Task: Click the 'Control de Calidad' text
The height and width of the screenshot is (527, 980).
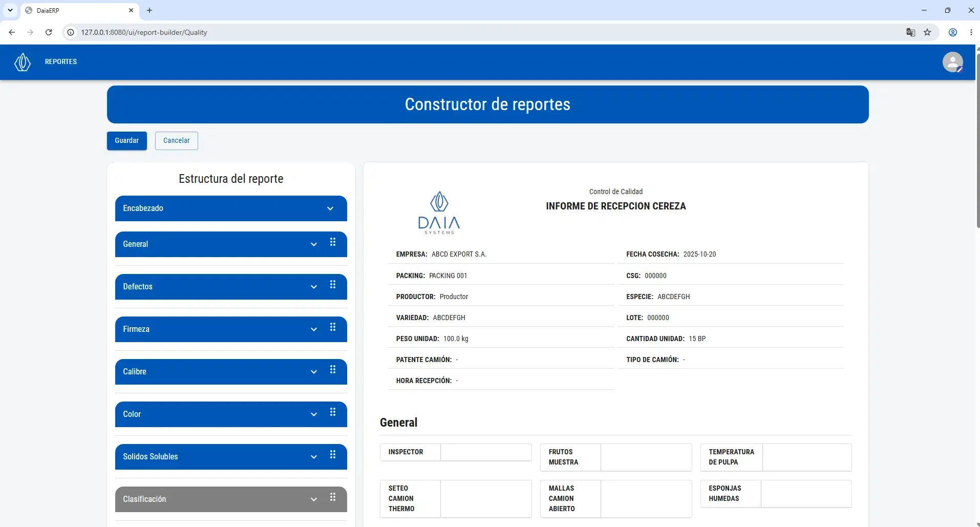Action: 616,192
